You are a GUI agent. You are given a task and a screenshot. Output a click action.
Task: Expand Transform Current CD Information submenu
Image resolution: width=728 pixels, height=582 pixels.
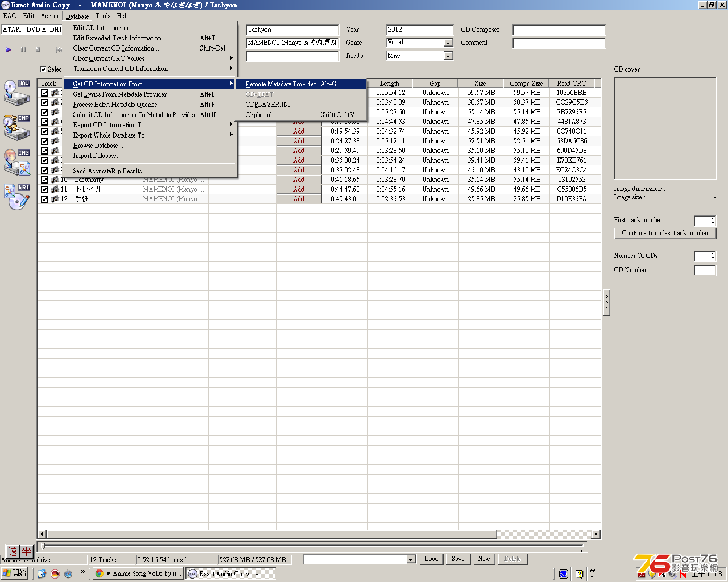coord(150,69)
